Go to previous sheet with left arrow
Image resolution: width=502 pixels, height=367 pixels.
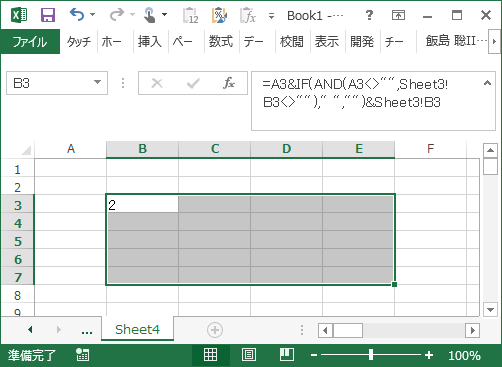tap(30, 330)
